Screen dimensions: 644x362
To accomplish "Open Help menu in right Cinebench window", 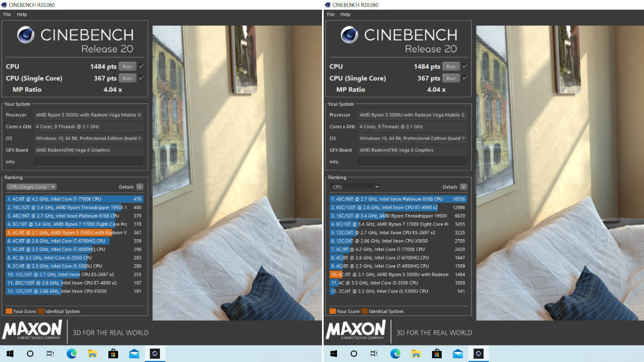I will [345, 14].
